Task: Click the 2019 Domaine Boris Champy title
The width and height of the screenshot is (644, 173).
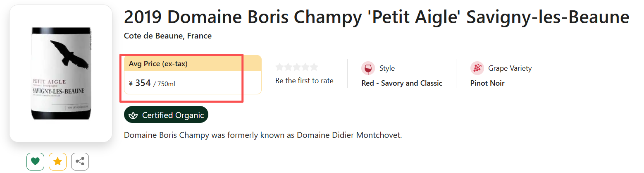Action: pos(376,18)
